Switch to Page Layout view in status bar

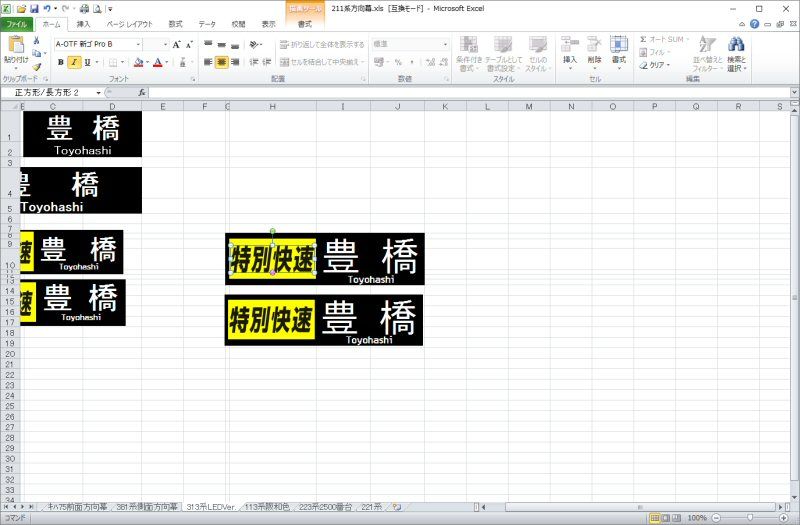[x=665, y=518]
